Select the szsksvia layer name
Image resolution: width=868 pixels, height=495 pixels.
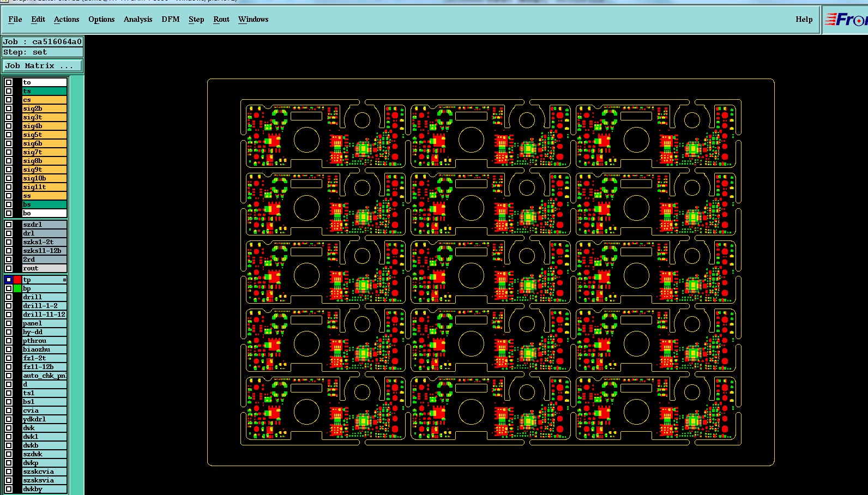(x=44, y=480)
